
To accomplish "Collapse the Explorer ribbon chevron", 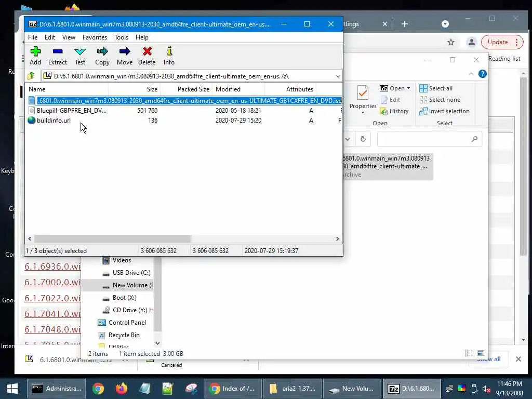I will coord(471,74).
